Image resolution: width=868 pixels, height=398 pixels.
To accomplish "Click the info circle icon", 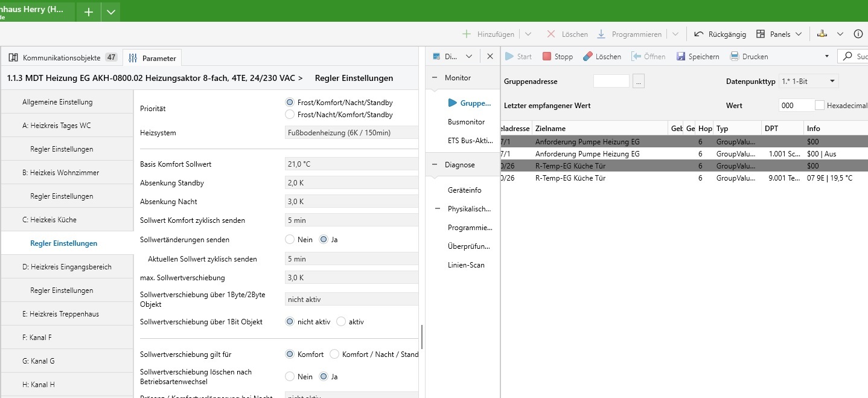I will [858, 34].
